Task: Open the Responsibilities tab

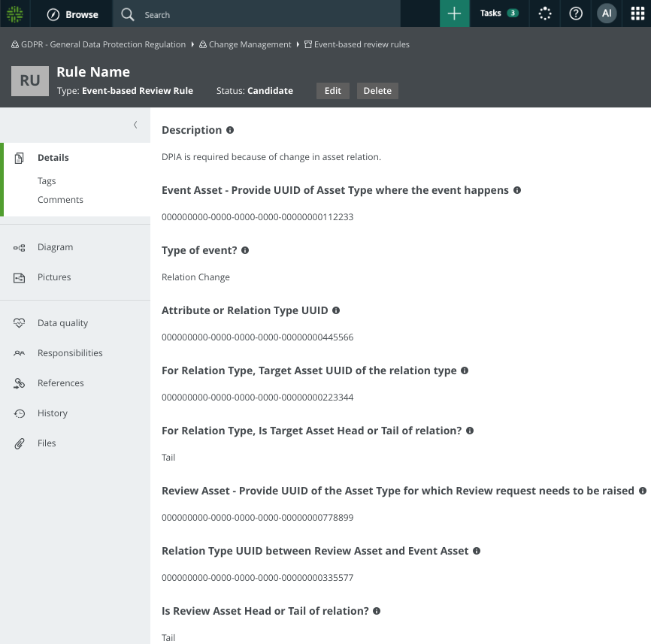Action: pyautogui.click(x=70, y=353)
